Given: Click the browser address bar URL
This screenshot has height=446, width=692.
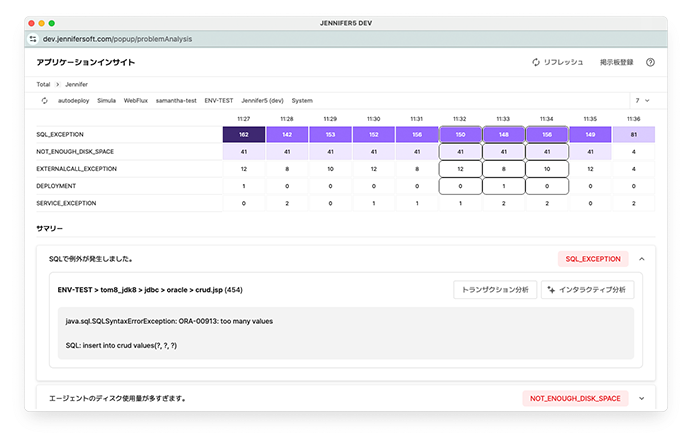Looking at the screenshot, I should [x=118, y=39].
